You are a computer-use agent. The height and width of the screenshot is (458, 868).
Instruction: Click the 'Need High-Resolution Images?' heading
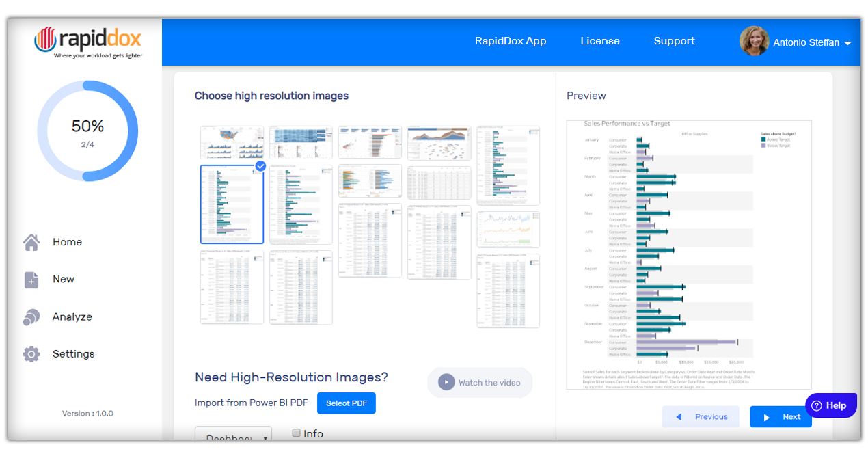tap(291, 377)
